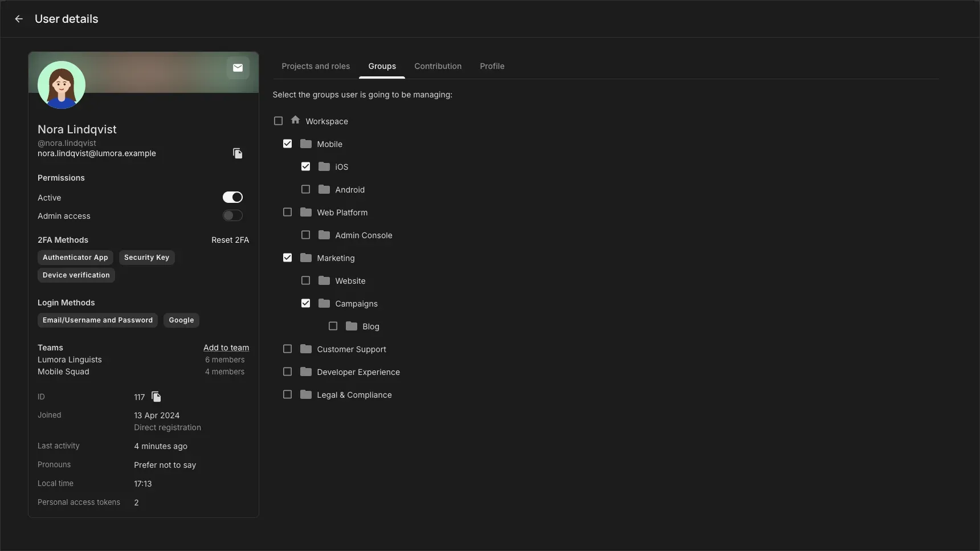Viewport: 980px width, 551px height.
Task: Copy user ID 117 with copy icon
Action: pyautogui.click(x=156, y=397)
